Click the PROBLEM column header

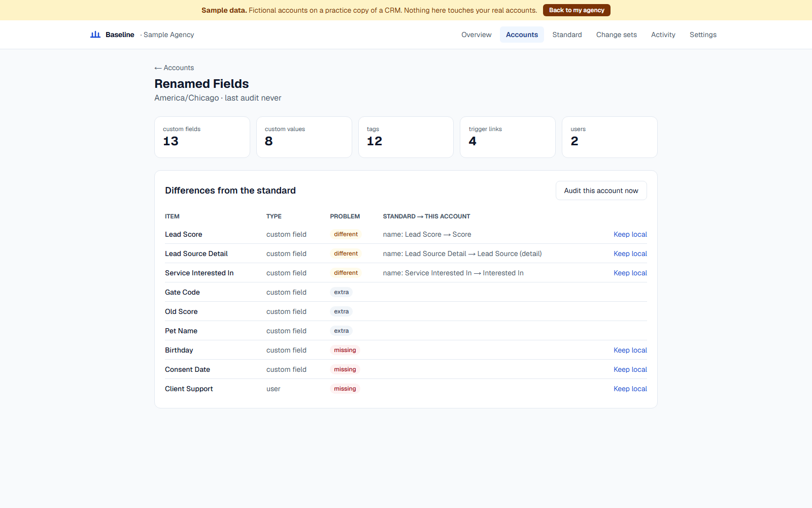tap(345, 216)
